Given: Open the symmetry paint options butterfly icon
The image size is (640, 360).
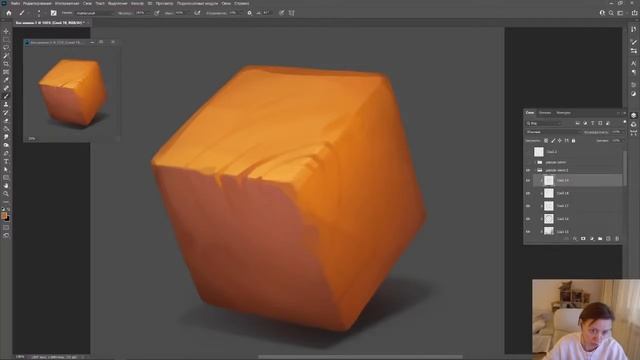Looking at the screenshot, I should pos(291,13).
